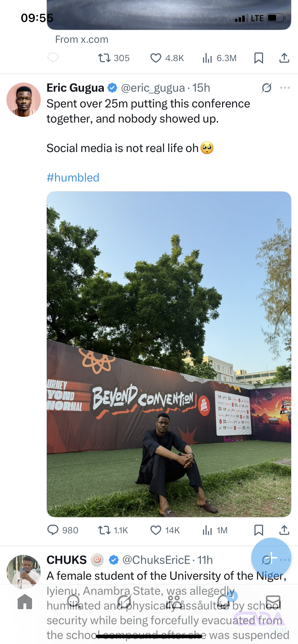
Task: Open Eric Gugua's profile picture
Action: click(x=24, y=100)
